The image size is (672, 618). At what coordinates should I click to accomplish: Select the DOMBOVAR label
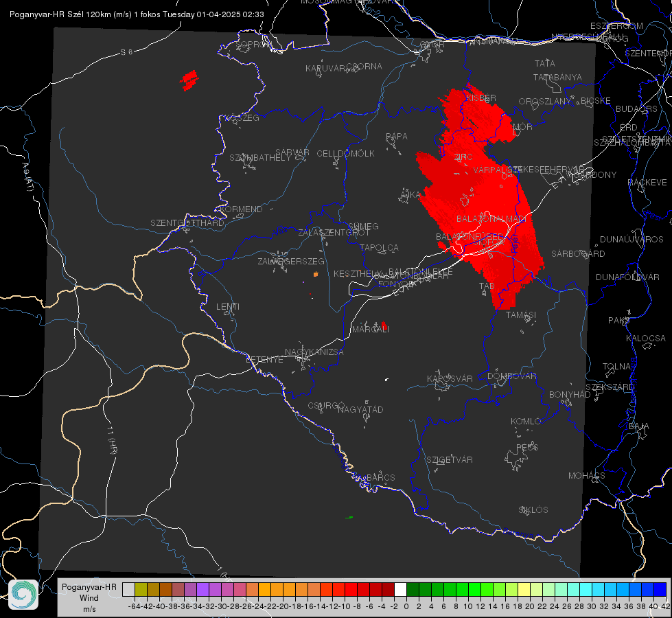(x=511, y=376)
